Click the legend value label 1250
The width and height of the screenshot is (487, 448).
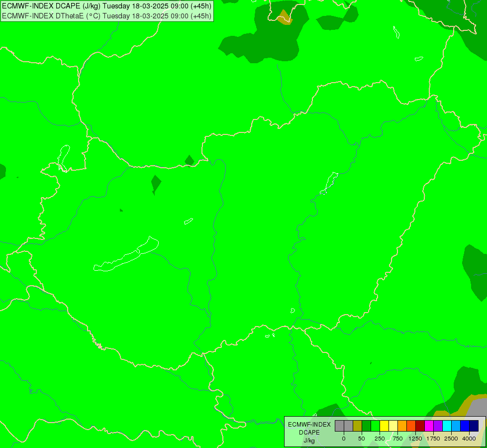coord(415,439)
